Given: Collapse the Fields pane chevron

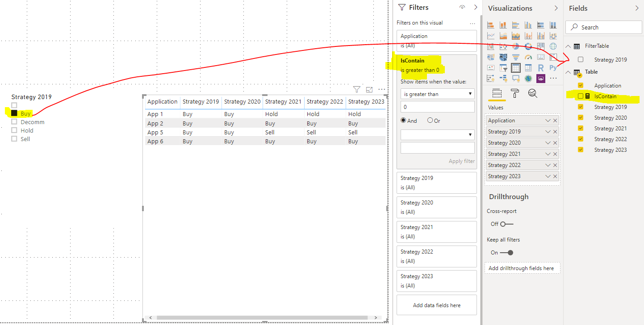Looking at the screenshot, I should pyautogui.click(x=637, y=8).
